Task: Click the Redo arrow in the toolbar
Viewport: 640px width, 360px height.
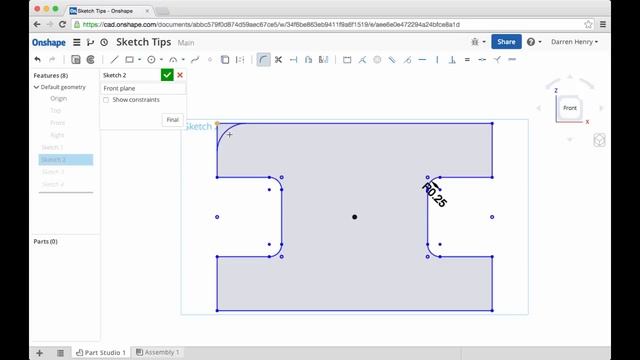Action: (52, 60)
